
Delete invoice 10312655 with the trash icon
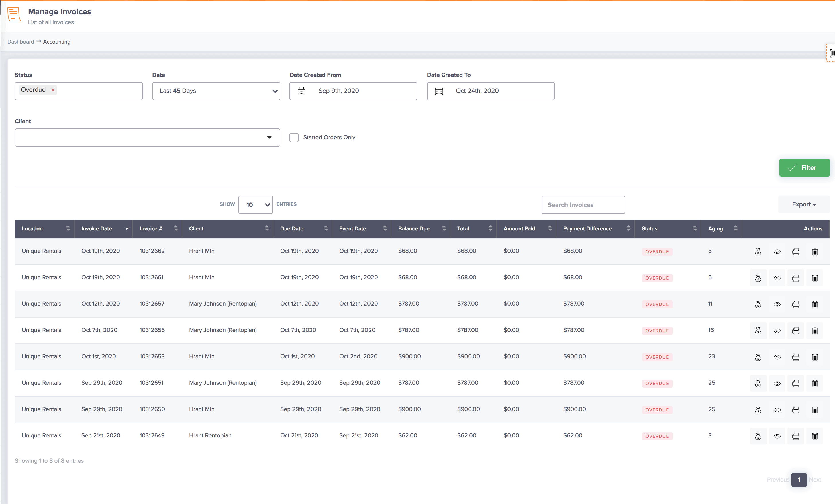(815, 331)
